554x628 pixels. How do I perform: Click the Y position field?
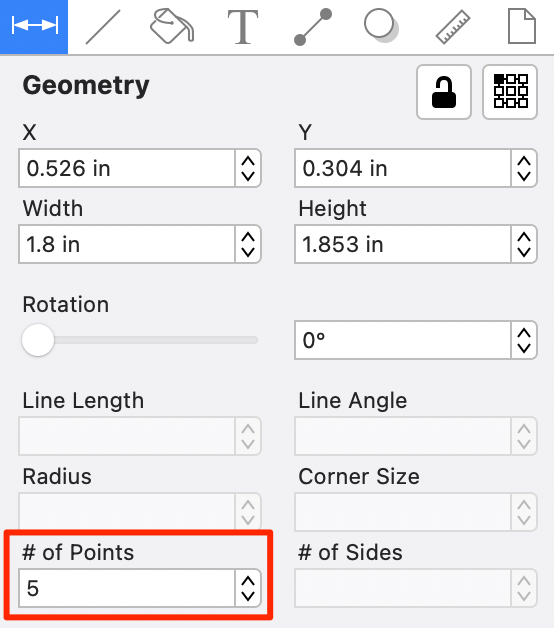403,168
